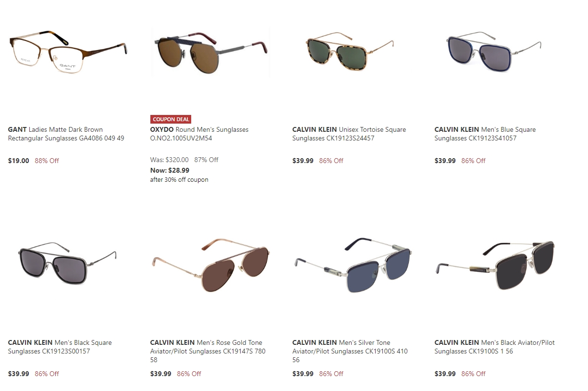This screenshot has height=391, width=588.
Task: Follow the Men's Blue Square Sunglasses CK19123S41057 link
Action: (485, 134)
